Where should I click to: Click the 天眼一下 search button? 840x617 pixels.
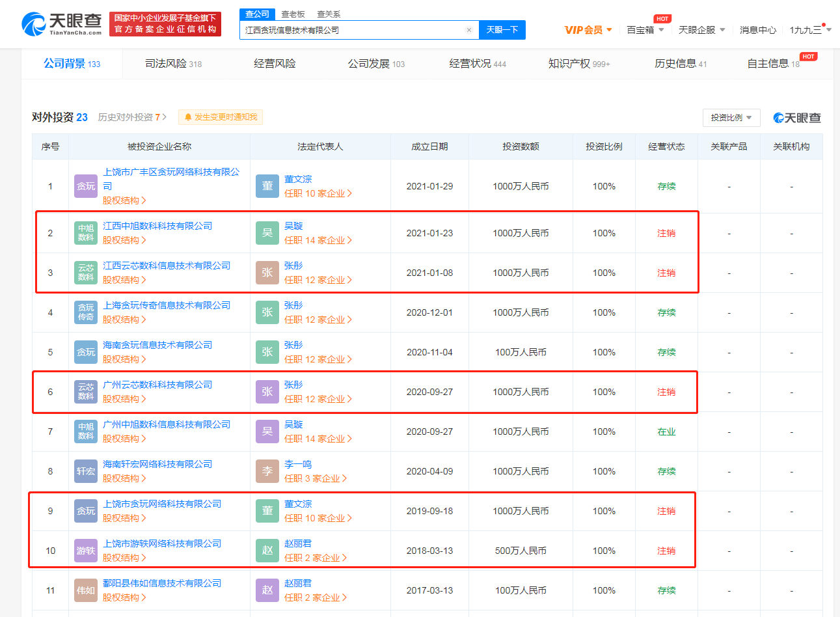pyautogui.click(x=502, y=30)
